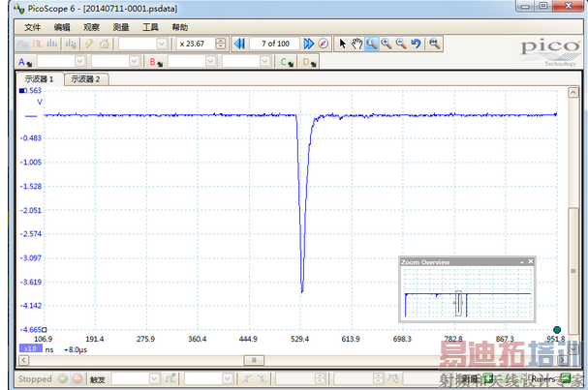
Task: Click the blue channel A axis handle
Action: 21,90
